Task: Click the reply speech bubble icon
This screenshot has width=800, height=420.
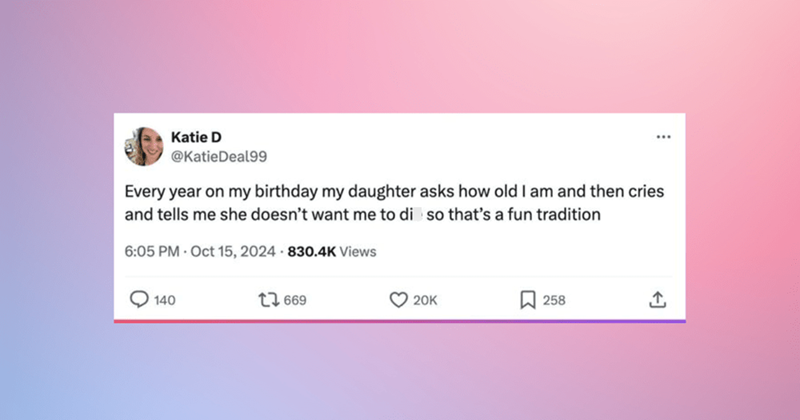Action: point(139,300)
